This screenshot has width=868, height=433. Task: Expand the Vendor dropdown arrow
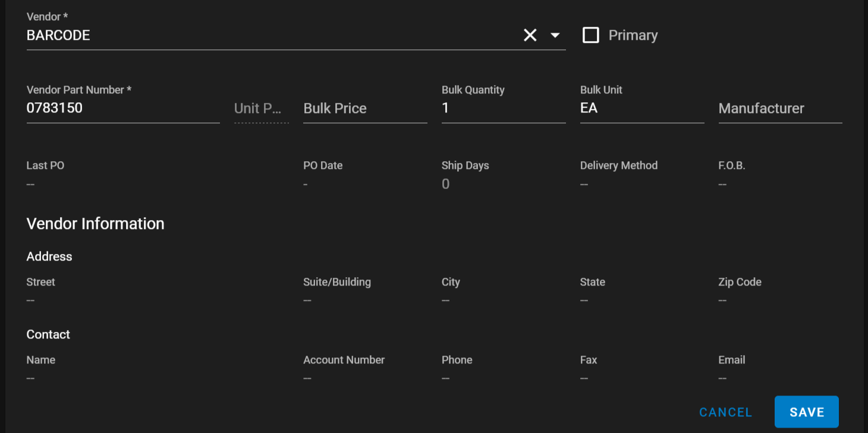pos(555,36)
